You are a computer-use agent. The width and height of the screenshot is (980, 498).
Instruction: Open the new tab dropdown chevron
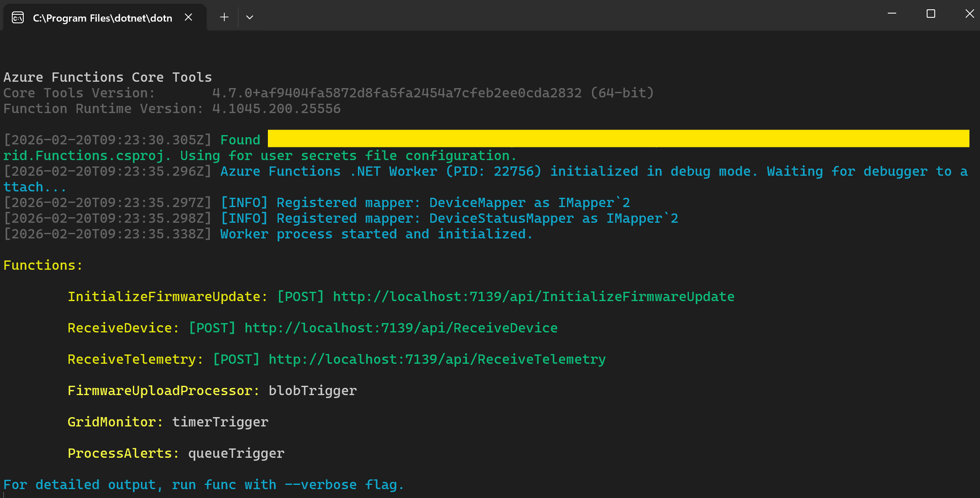250,17
